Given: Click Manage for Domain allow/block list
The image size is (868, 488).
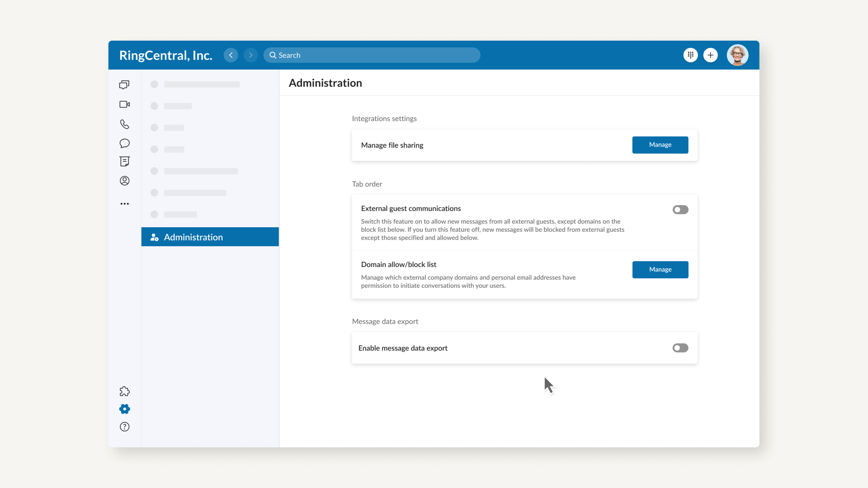Looking at the screenshot, I should coord(660,270).
